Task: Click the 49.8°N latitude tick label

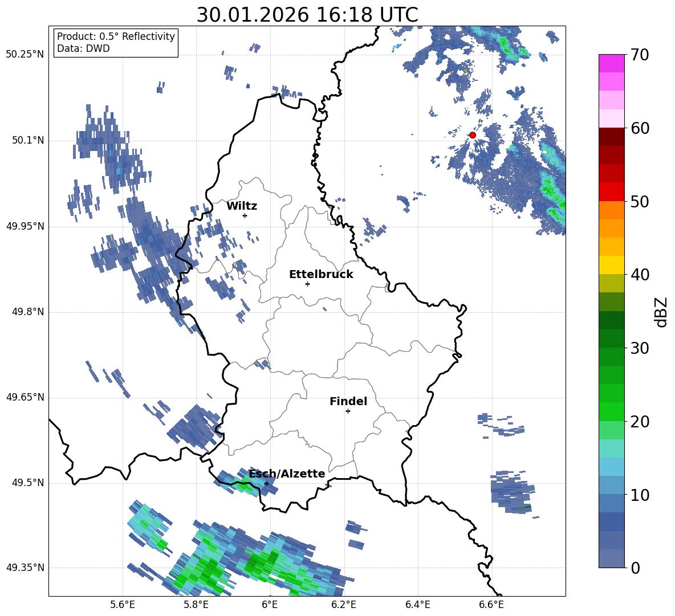Action: [28, 312]
